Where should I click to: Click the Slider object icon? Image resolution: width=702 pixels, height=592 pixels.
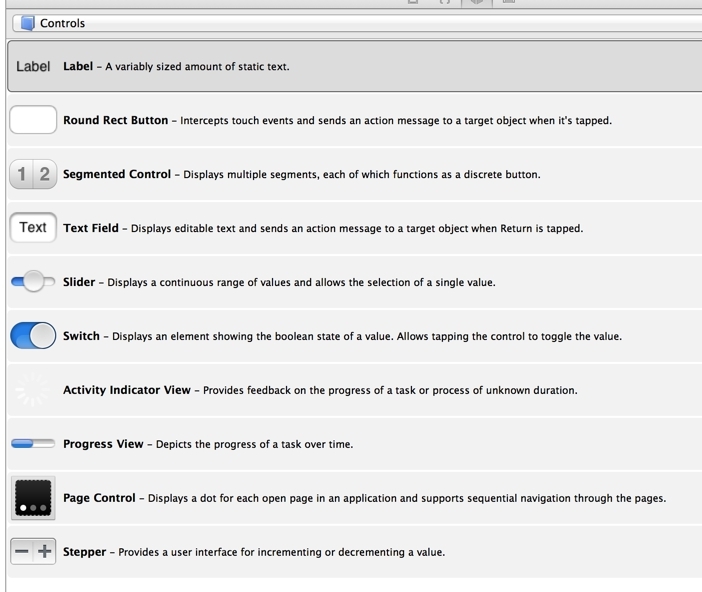click(33, 281)
